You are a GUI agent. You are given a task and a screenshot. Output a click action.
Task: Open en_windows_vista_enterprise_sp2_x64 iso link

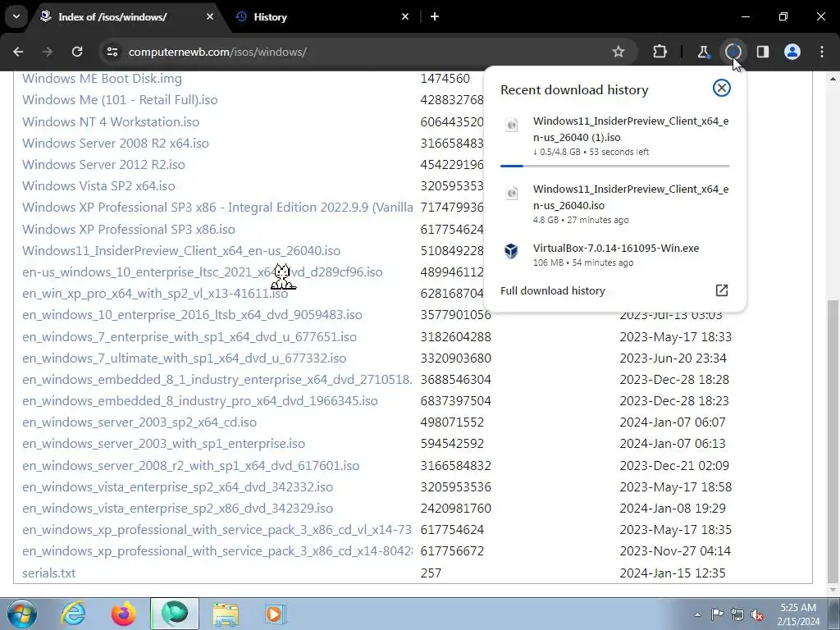[177, 487]
